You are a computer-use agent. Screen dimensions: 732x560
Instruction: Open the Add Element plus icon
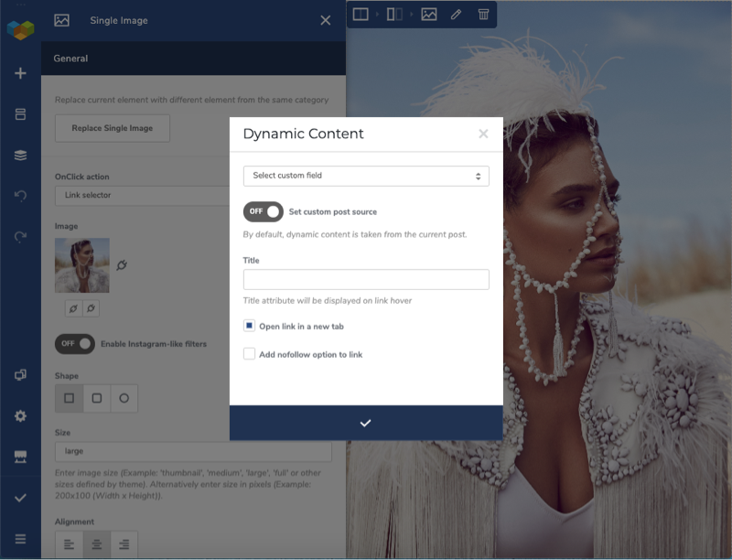point(20,73)
